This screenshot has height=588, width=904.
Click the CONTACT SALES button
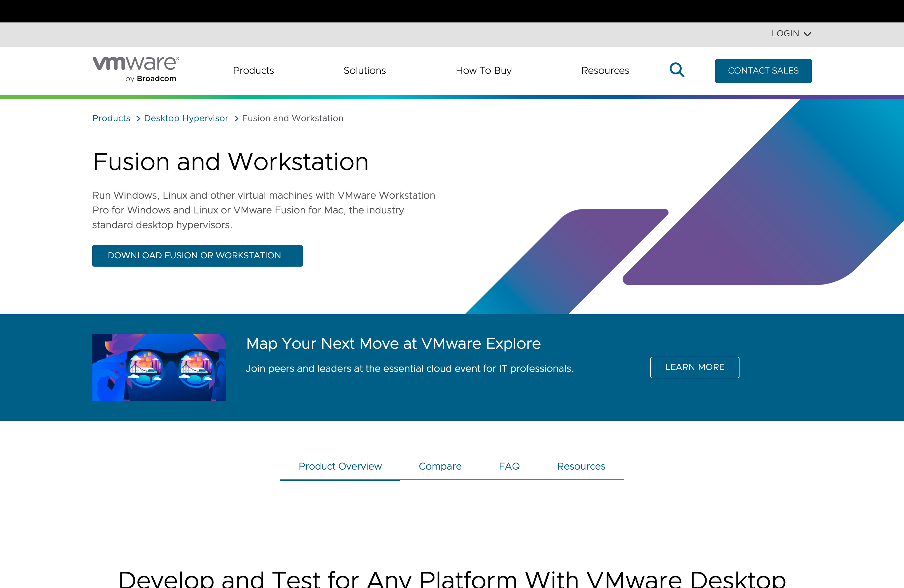coord(763,71)
